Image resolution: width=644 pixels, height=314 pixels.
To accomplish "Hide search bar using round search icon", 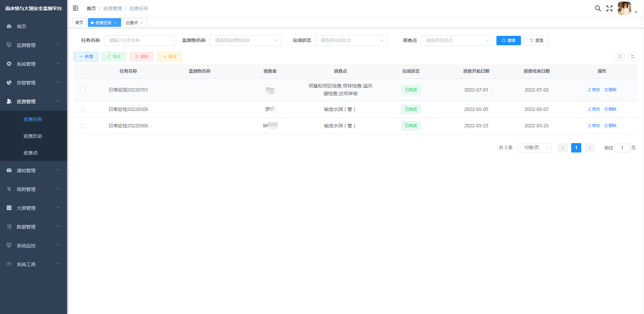I will (620, 57).
